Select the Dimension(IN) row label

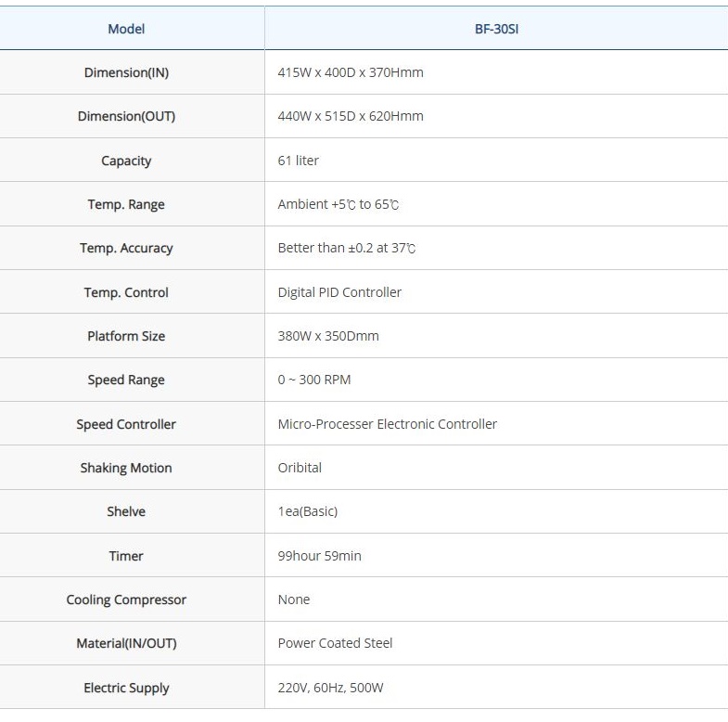pyautogui.click(x=126, y=72)
